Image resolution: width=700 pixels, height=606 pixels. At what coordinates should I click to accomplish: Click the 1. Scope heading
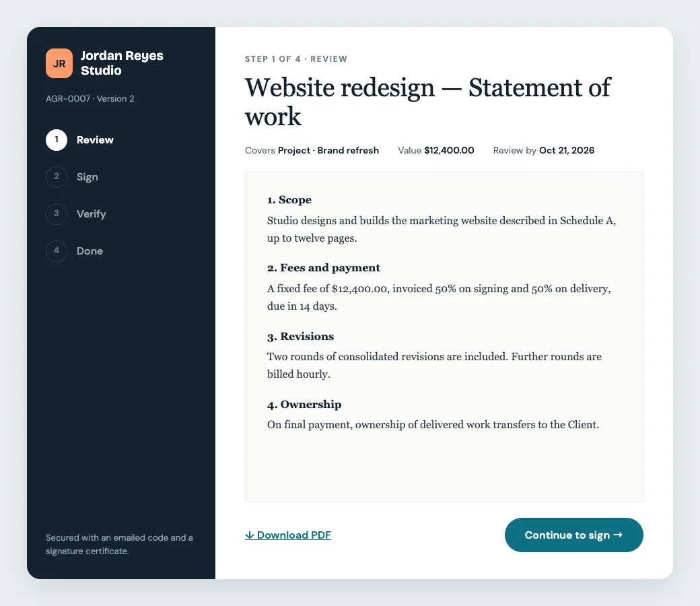pos(289,199)
